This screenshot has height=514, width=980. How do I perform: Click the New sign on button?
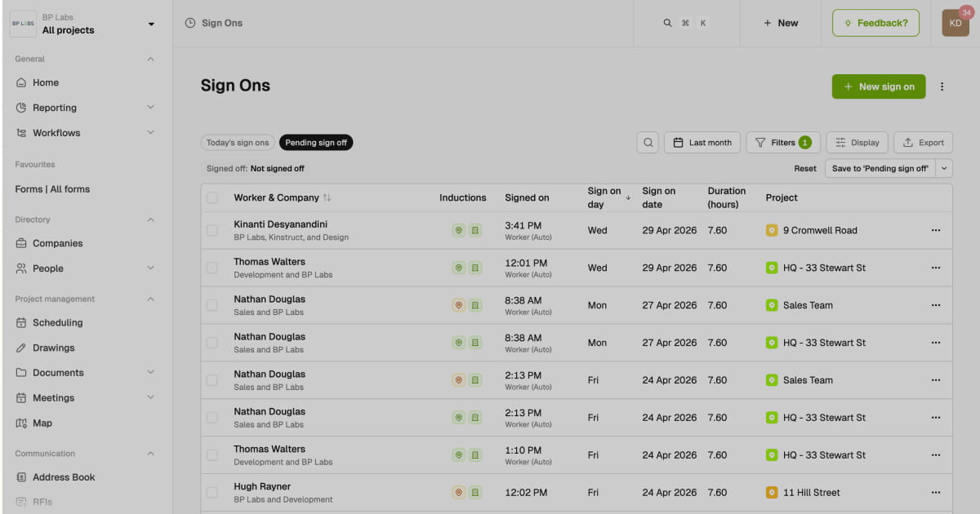click(x=879, y=86)
